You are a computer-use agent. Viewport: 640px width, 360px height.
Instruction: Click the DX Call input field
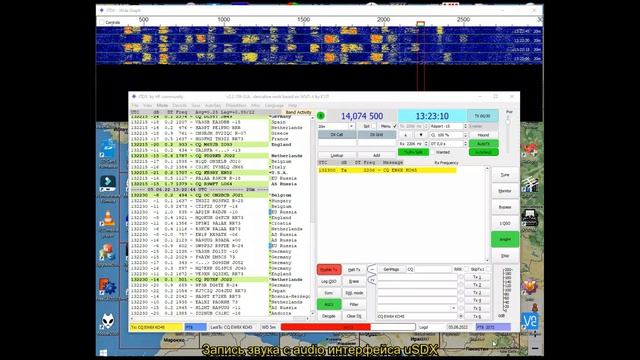tap(337, 143)
